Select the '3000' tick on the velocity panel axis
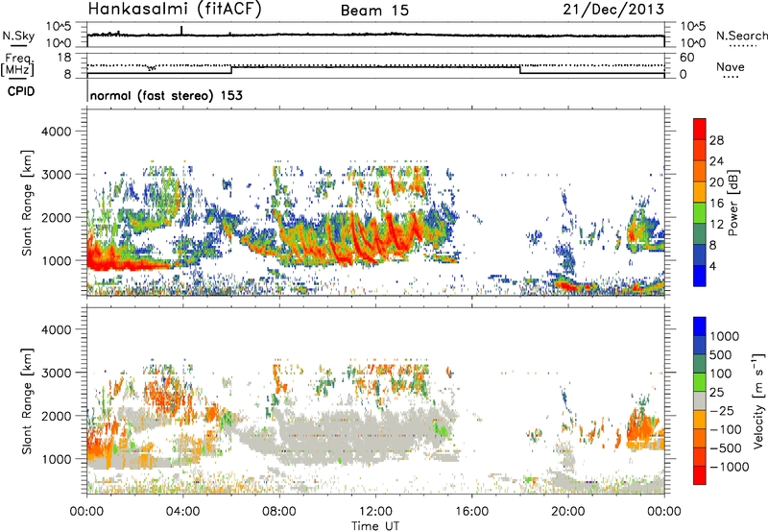This screenshot has height=532, width=768. click(56, 373)
